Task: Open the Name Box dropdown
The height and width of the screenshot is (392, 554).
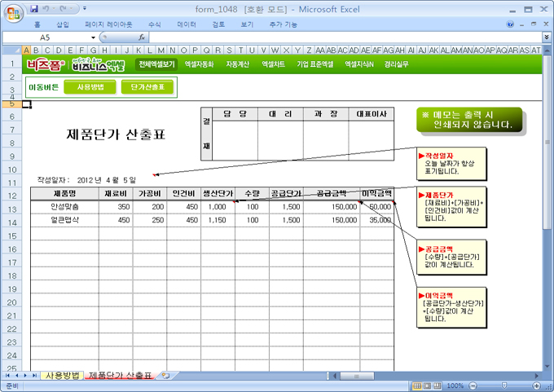Action: 93,37
